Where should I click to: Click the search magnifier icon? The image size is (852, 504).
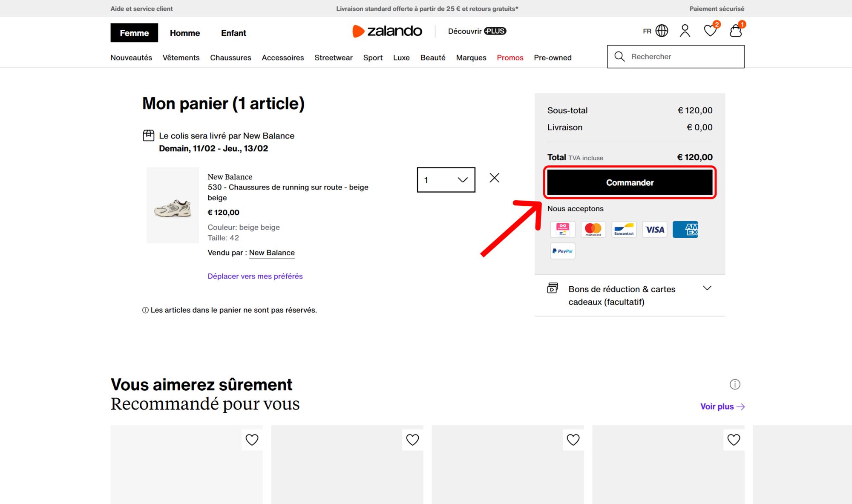coord(619,57)
